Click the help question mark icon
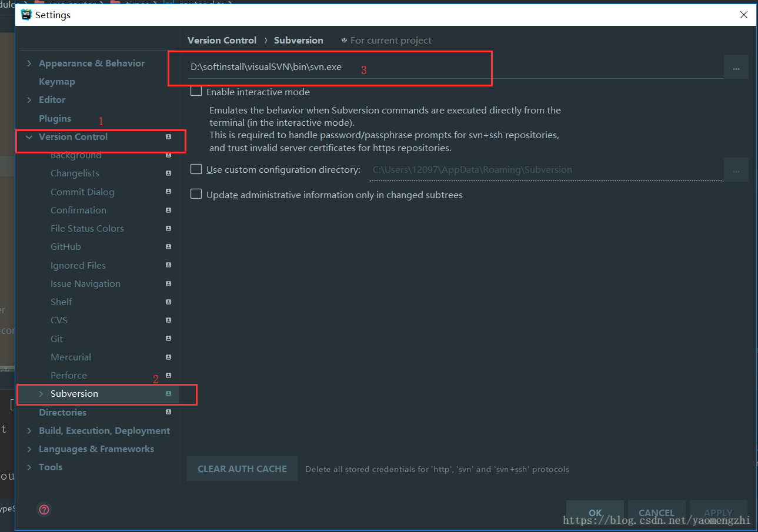This screenshot has height=532, width=758. click(44, 510)
